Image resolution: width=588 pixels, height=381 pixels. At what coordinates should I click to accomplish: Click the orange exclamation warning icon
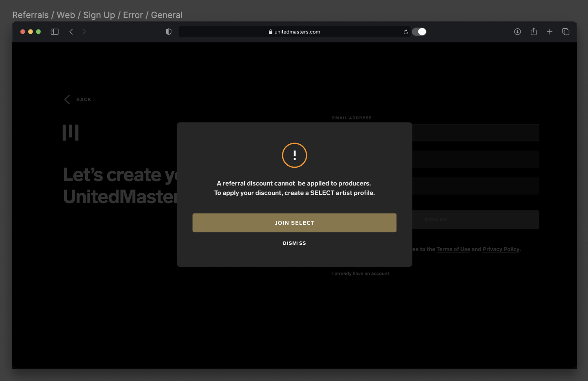tap(294, 155)
